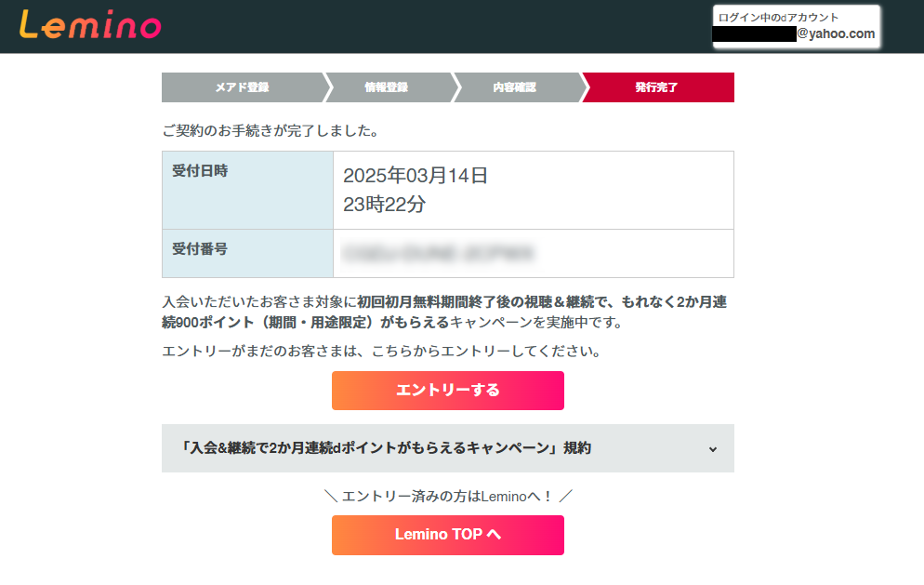Click the メアド登録 step in the progress bar
The image size is (924, 585).
[x=240, y=87]
